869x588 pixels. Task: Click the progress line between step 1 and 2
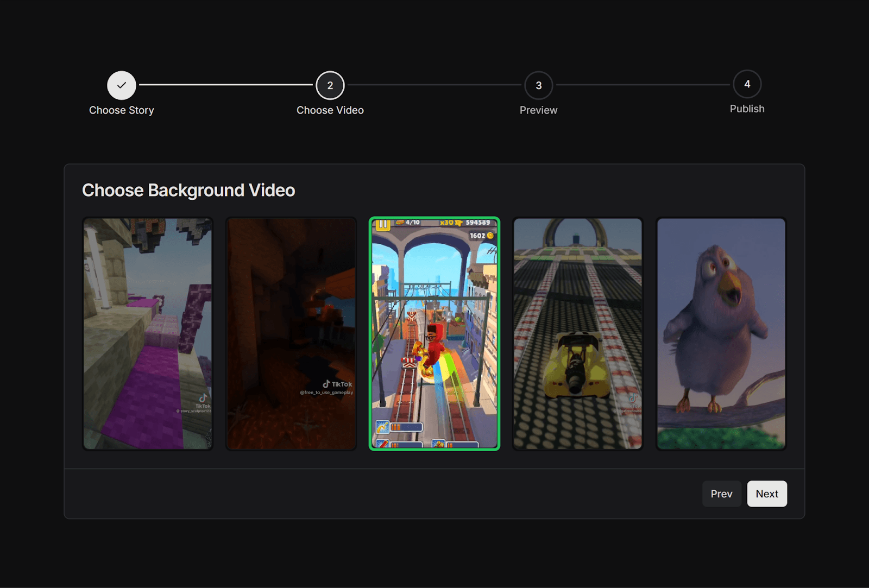pyautogui.click(x=225, y=85)
